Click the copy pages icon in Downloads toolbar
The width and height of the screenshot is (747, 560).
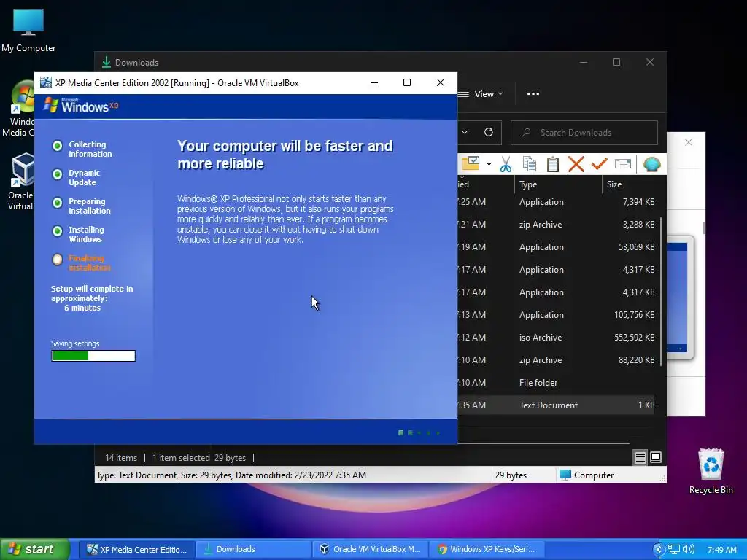pyautogui.click(x=530, y=164)
